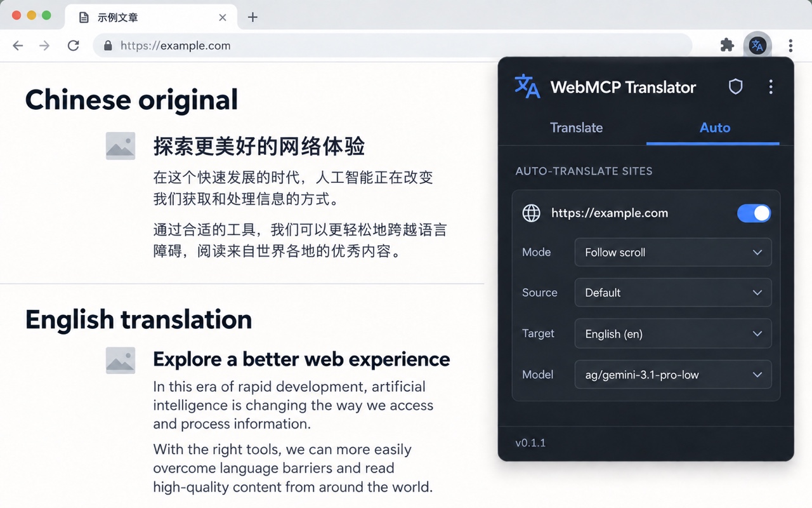Click image placeholder beside Chinese heading
812x508 pixels.
121,146
